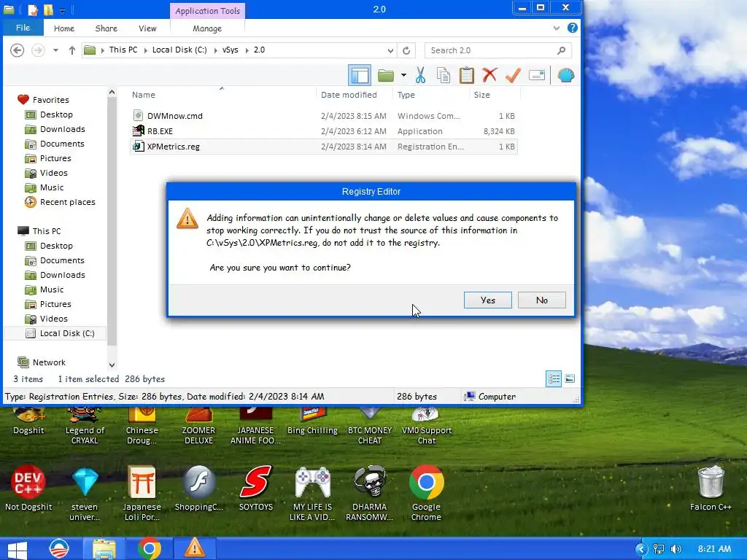
Task: Click the red X Delete icon
Action: [489, 75]
